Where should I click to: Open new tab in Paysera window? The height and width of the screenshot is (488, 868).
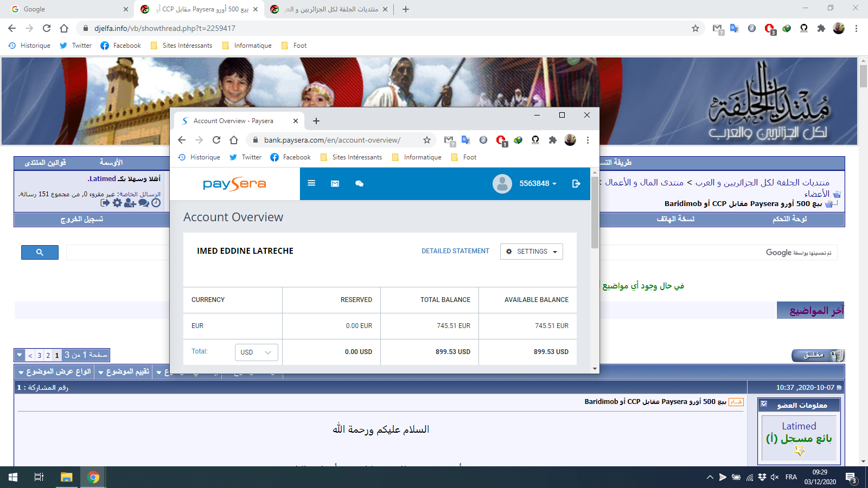(316, 121)
